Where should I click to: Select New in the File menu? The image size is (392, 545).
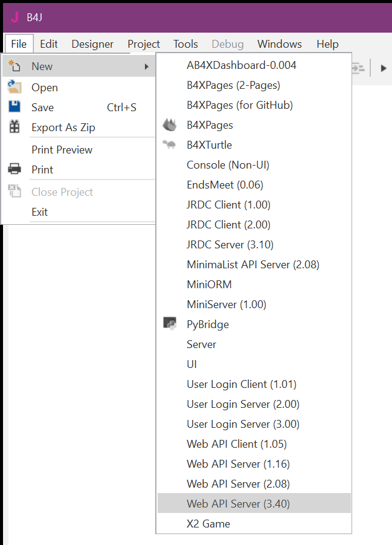(x=79, y=66)
